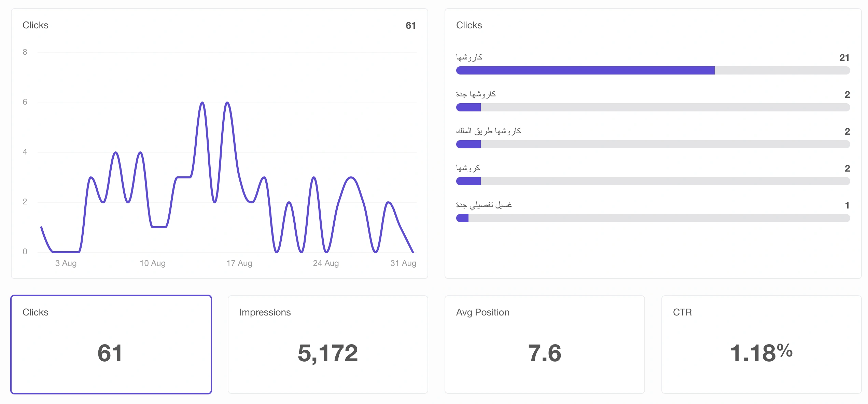
Task: Click the كروشها query label
Action: click(x=468, y=168)
